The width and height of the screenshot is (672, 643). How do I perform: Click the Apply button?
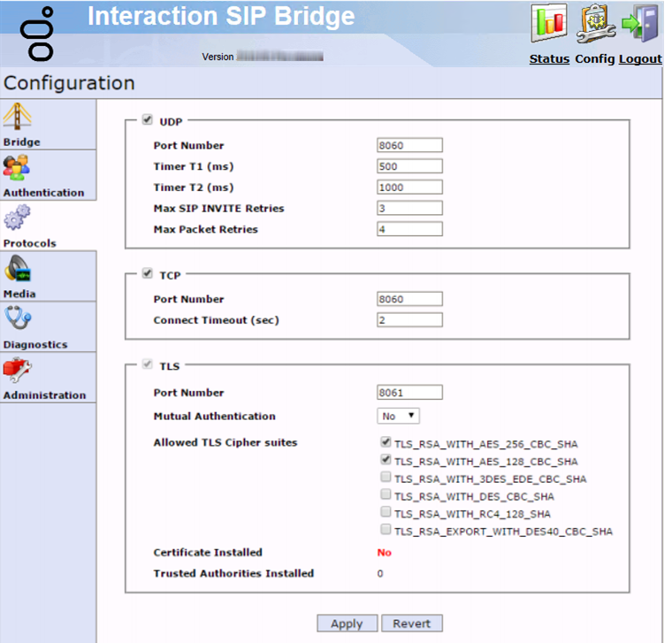tap(347, 624)
